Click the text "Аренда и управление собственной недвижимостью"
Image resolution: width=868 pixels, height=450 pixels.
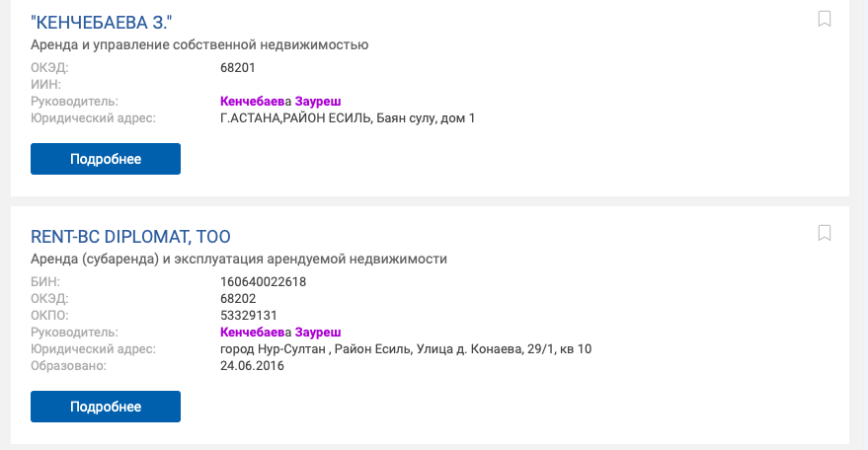199,44
